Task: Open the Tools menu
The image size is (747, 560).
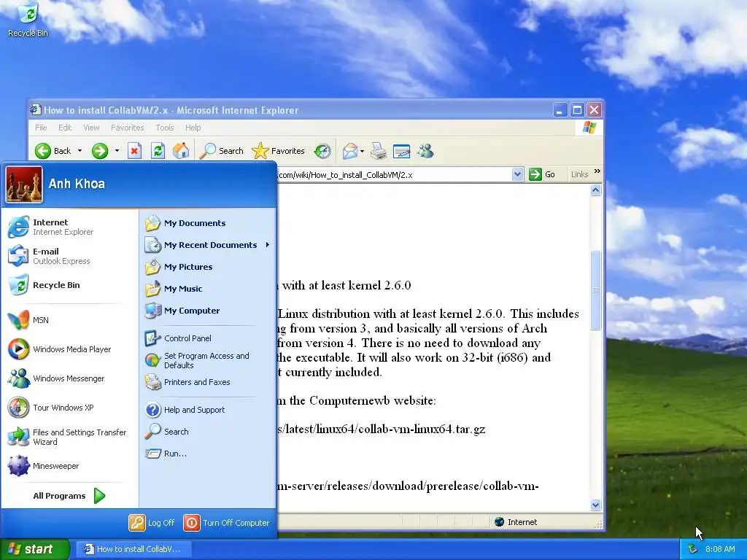Action: (x=164, y=128)
